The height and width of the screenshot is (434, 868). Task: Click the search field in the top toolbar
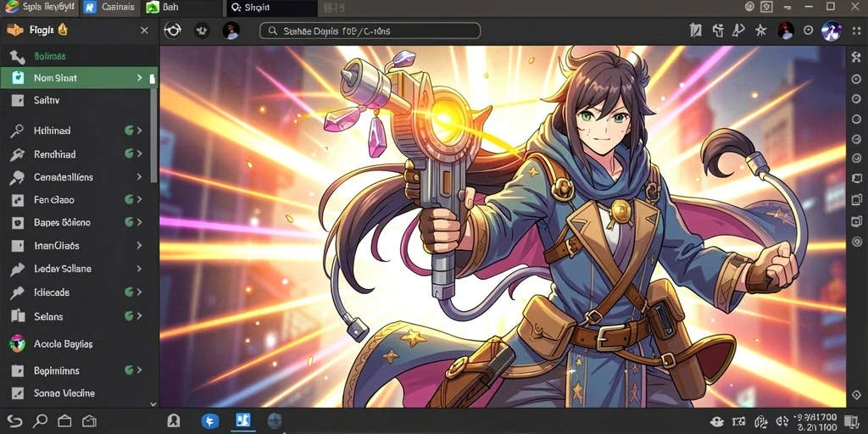(370, 31)
